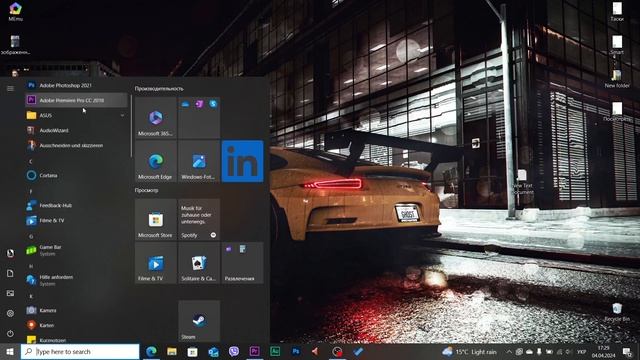The image size is (640, 360).
Task: Open the volume icon in system tray
Action: (569, 351)
